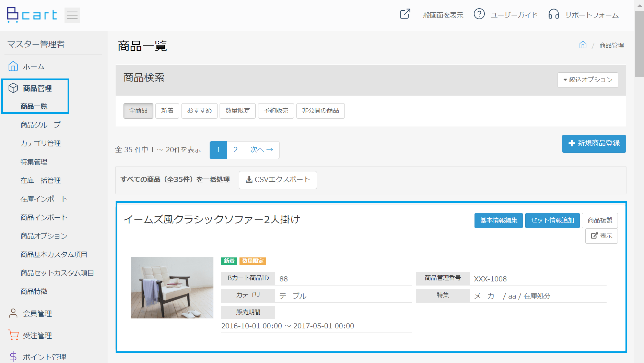The image size is (644, 363).
Task: Click the 表示 button with external icon
Action: [601, 236]
